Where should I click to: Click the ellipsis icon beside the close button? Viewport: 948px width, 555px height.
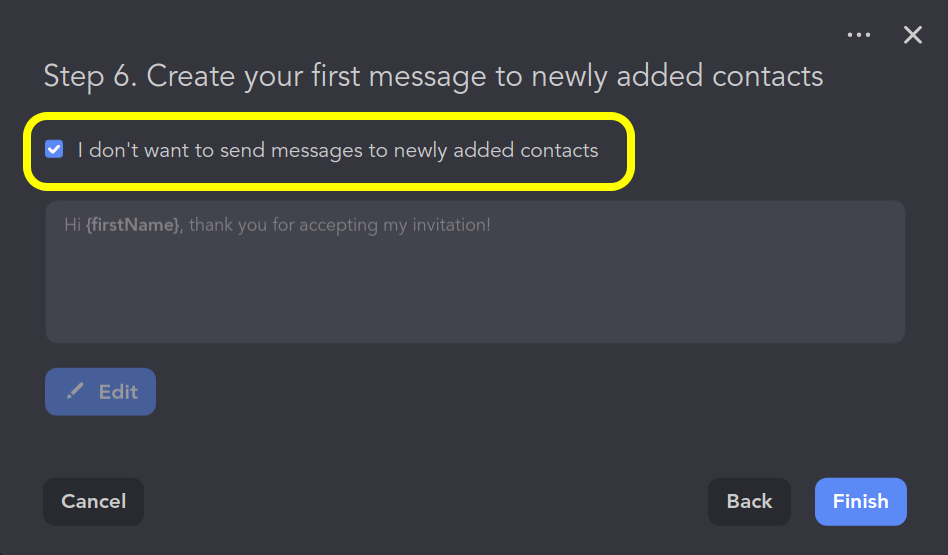click(859, 34)
